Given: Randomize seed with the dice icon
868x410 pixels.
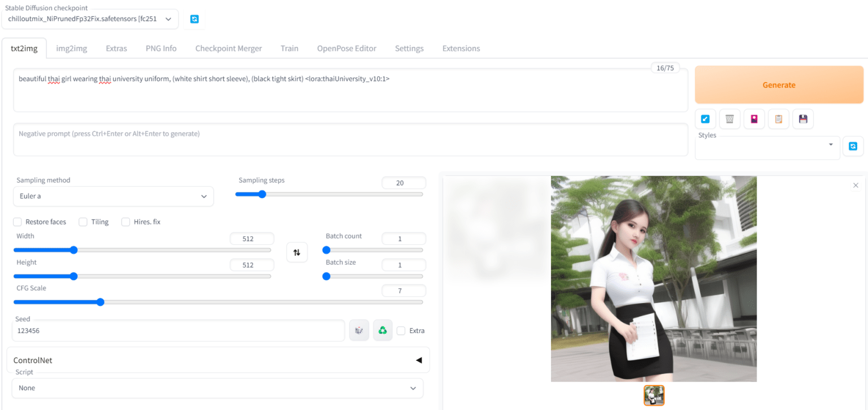Looking at the screenshot, I should (x=359, y=330).
